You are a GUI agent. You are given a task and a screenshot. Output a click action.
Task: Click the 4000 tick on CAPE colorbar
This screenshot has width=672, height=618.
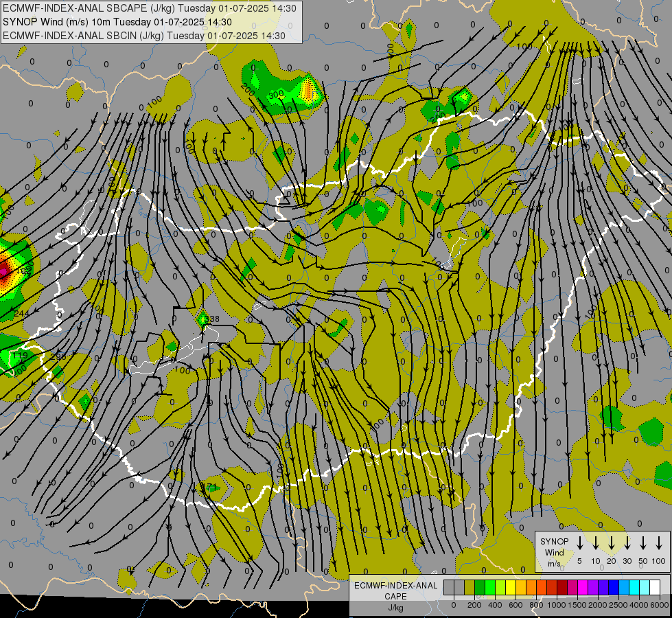tap(639, 605)
